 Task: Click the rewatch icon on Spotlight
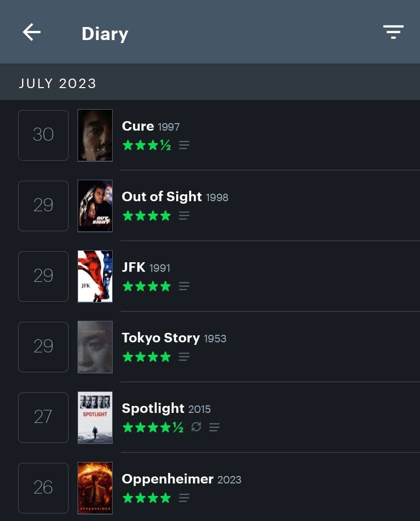pyautogui.click(x=196, y=427)
